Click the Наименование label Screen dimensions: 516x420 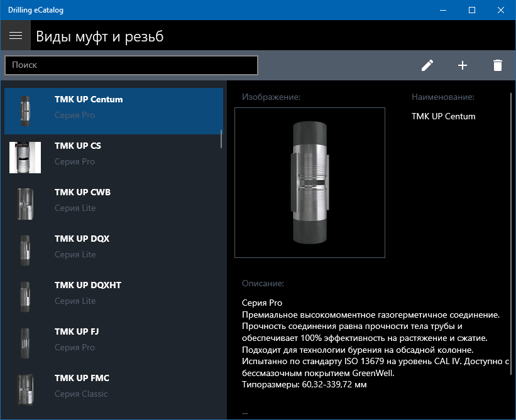click(x=443, y=97)
